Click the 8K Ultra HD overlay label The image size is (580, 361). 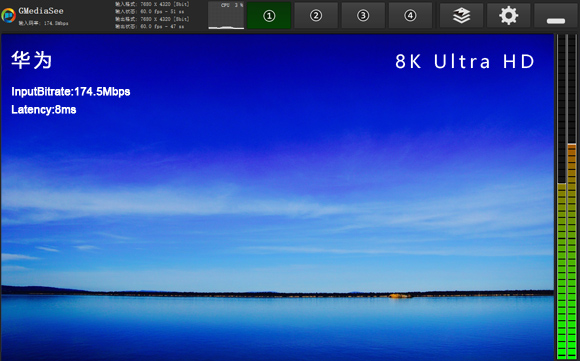pyautogui.click(x=465, y=61)
